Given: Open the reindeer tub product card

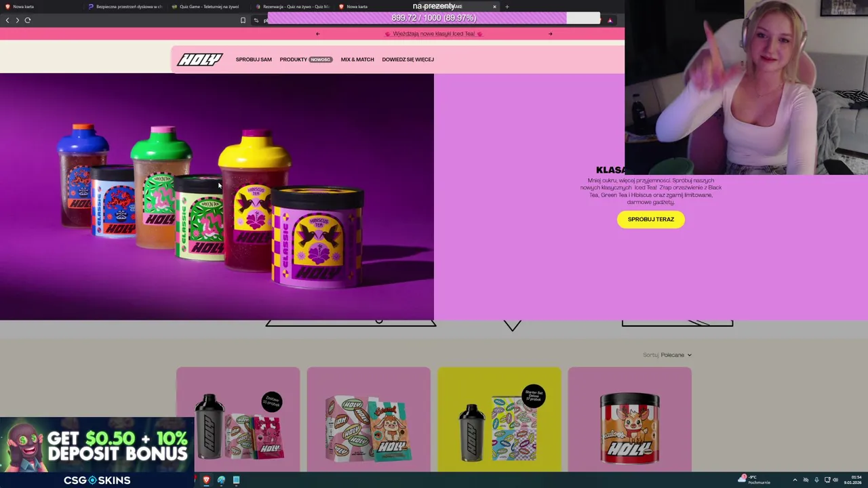Looking at the screenshot, I should pyautogui.click(x=630, y=419).
